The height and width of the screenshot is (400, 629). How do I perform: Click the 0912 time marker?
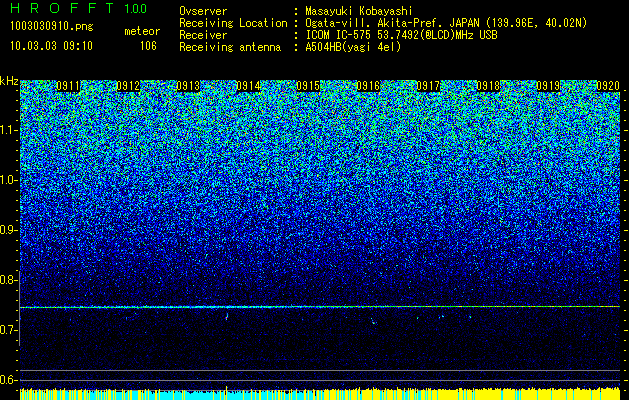point(128,85)
